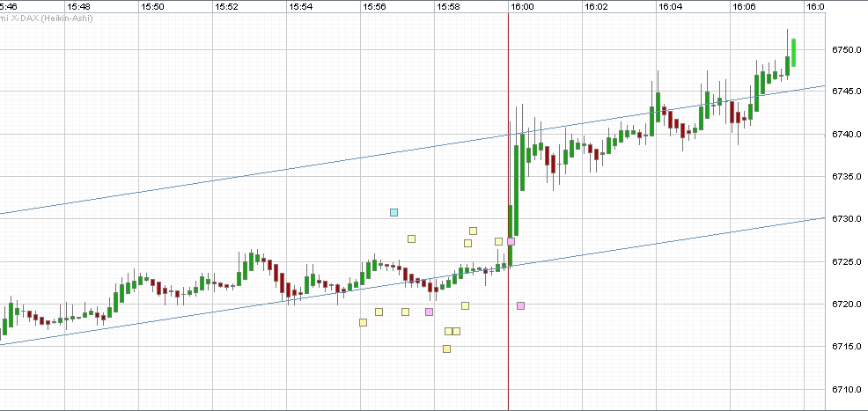Screen dimensions: 868x411
Task: Click the 6750.0 price axis label
Action: coord(846,50)
